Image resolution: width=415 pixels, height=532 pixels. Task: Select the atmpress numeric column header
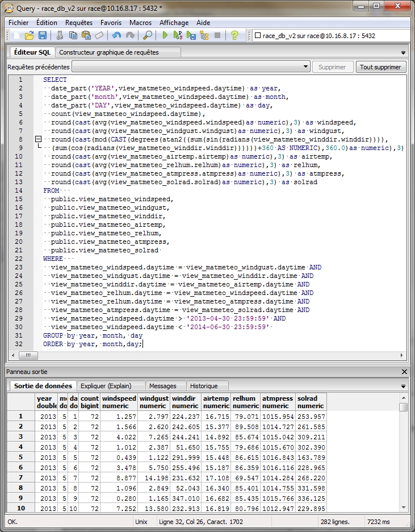278,402
